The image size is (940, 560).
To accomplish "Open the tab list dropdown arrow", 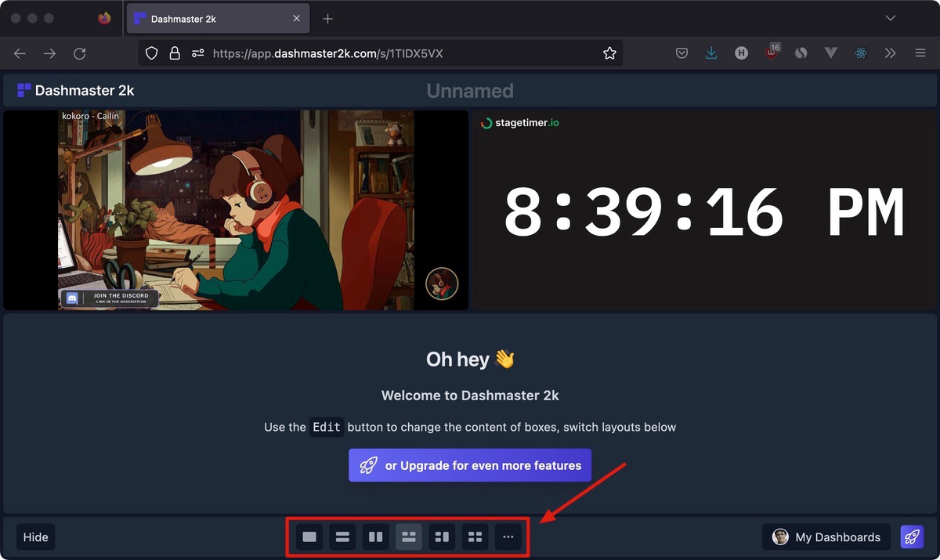I will [890, 17].
